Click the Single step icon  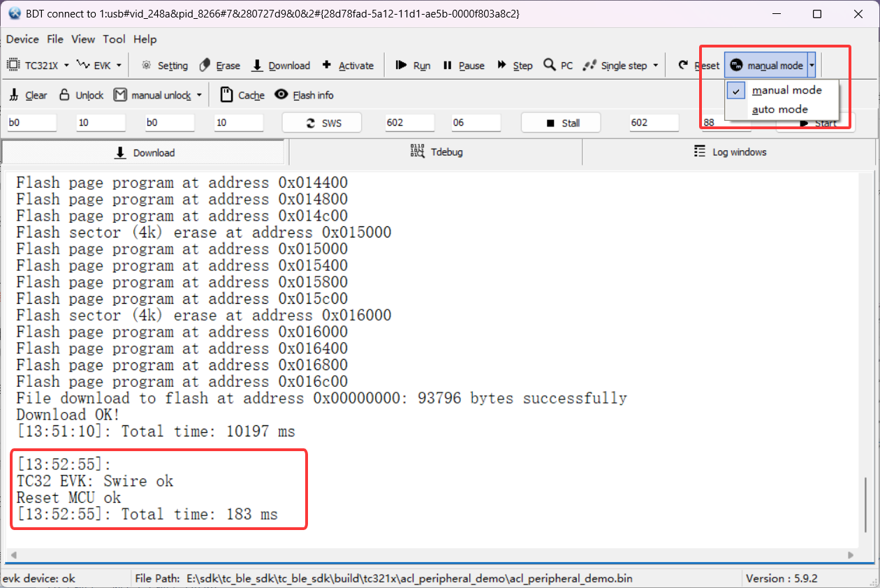589,65
